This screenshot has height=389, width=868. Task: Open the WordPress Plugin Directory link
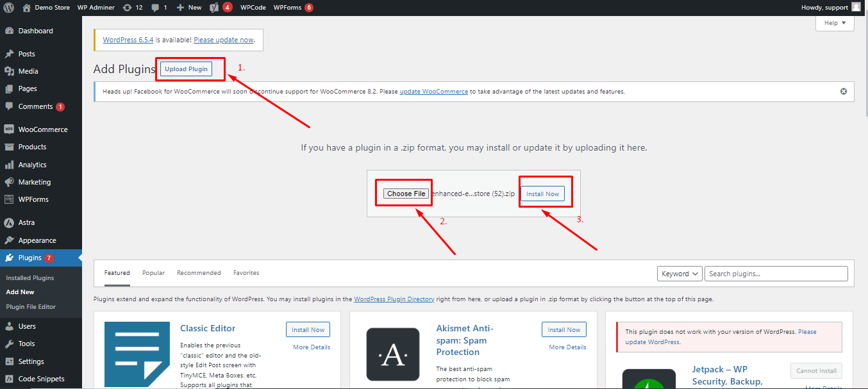pos(394,299)
